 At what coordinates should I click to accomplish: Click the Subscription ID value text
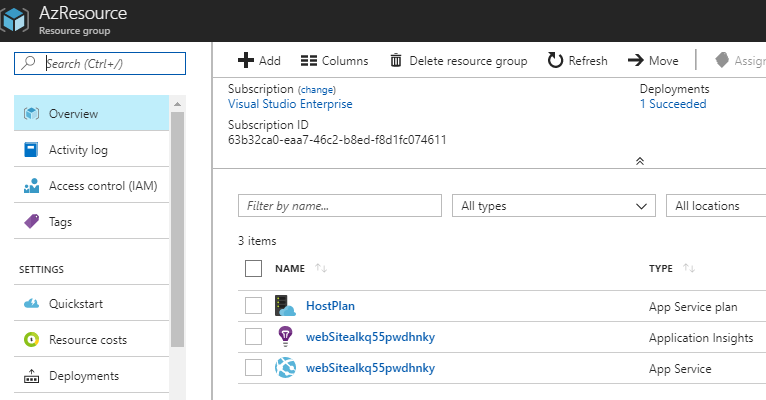337,140
